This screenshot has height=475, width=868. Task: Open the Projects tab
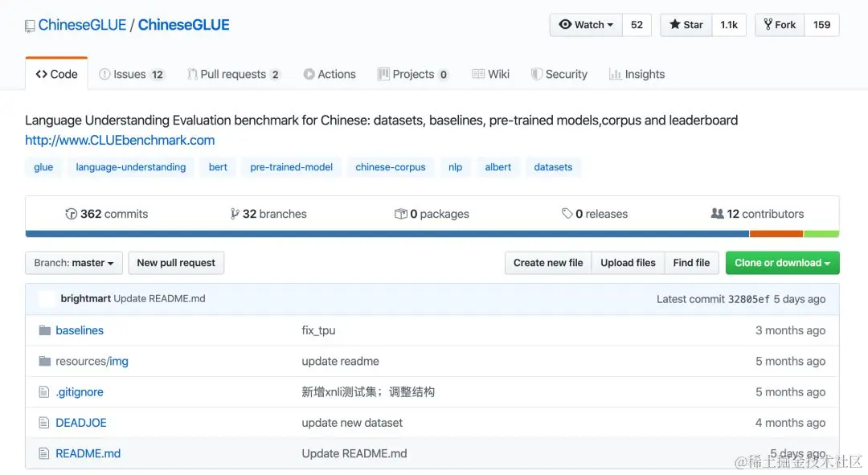coord(413,74)
